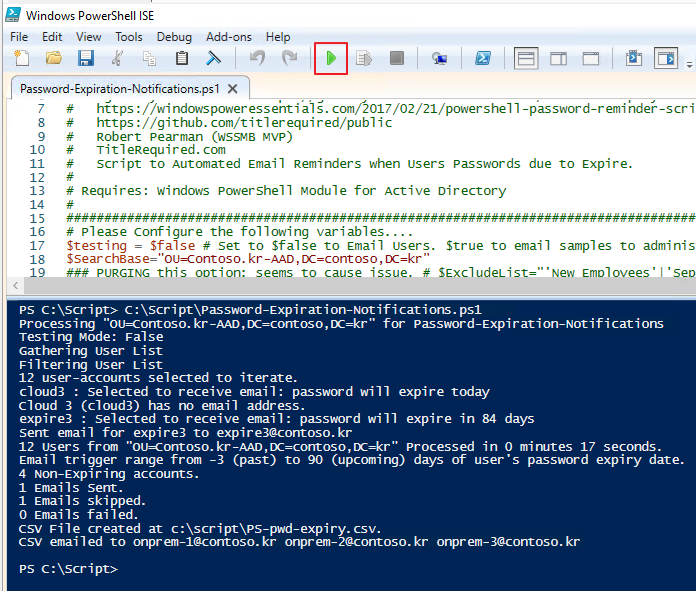
Task: Copy selection toolbar icon
Action: (x=149, y=58)
